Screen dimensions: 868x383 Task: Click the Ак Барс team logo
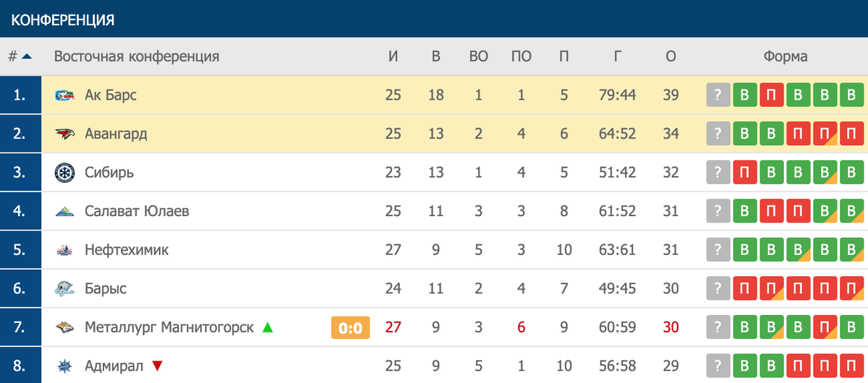64,95
